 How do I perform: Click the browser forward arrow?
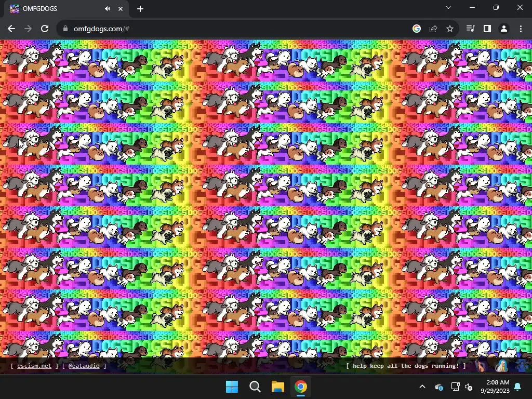click(x=28, y=29)
